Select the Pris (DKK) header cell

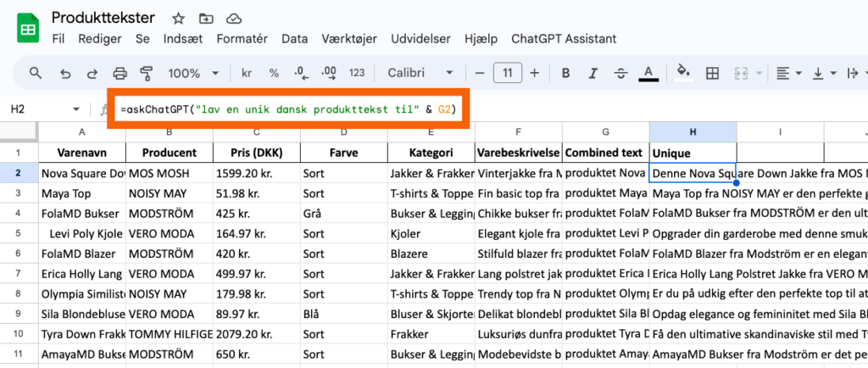(x=256, y=153)
